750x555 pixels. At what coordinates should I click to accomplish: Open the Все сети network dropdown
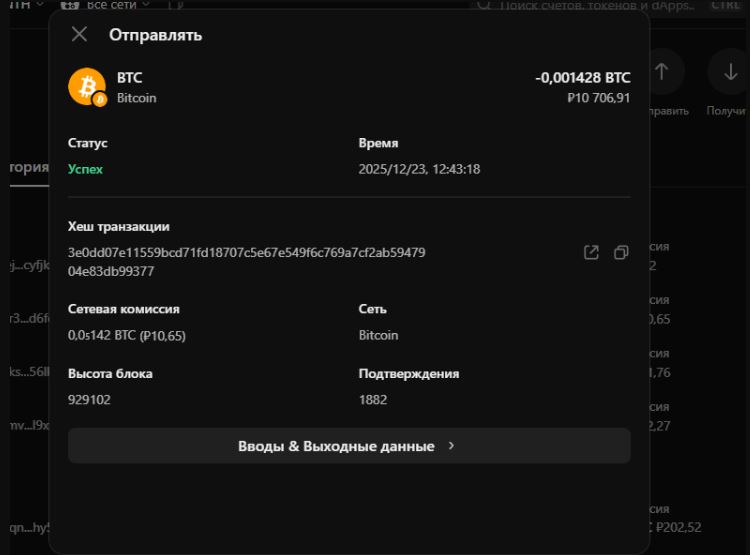(116, 5)
